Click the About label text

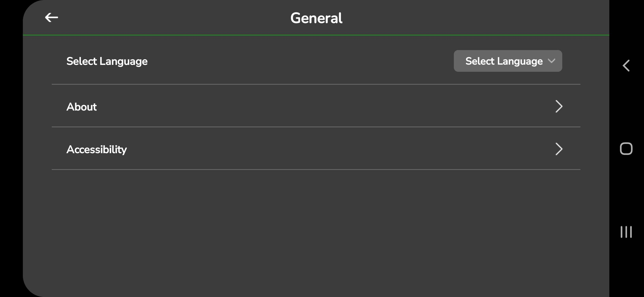coord(81,107)
